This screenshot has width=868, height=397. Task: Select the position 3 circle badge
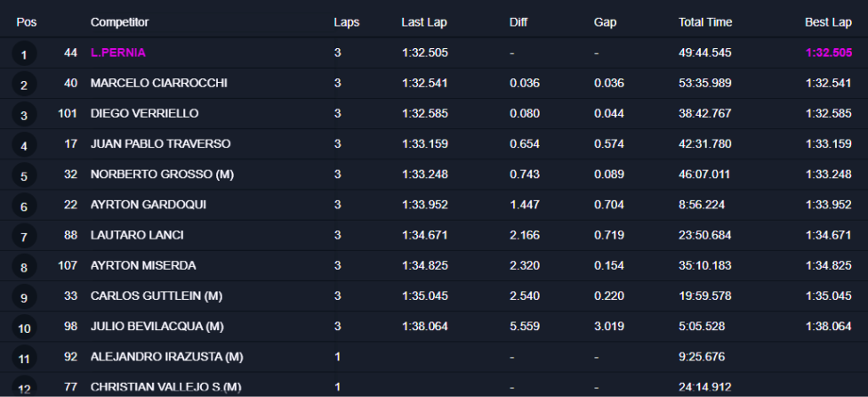coord(24,115)
